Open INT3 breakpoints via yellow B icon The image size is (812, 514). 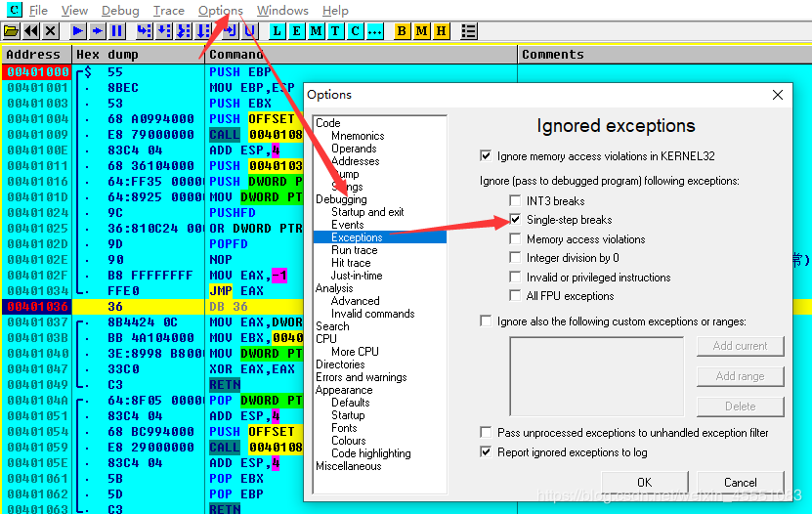pos(402,31)
